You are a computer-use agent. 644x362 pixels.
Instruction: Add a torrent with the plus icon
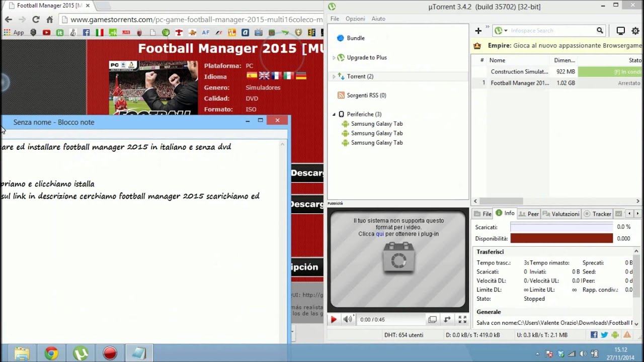[478, 31]
